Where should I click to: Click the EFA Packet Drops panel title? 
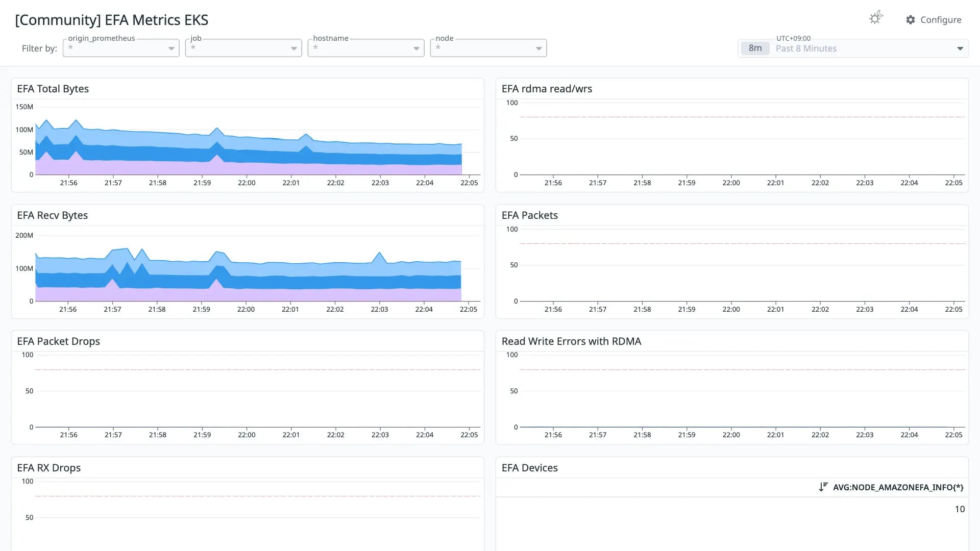click(x=59, y=341)
